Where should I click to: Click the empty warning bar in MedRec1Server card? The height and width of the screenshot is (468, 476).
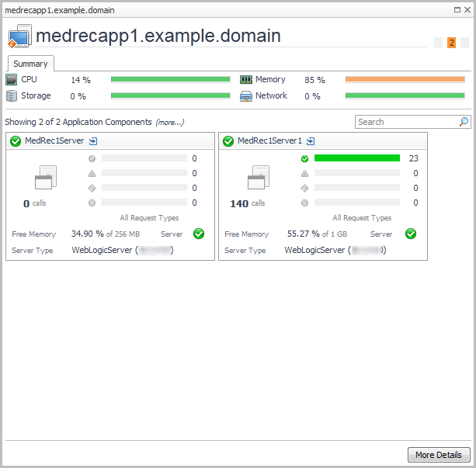[144, 173]
